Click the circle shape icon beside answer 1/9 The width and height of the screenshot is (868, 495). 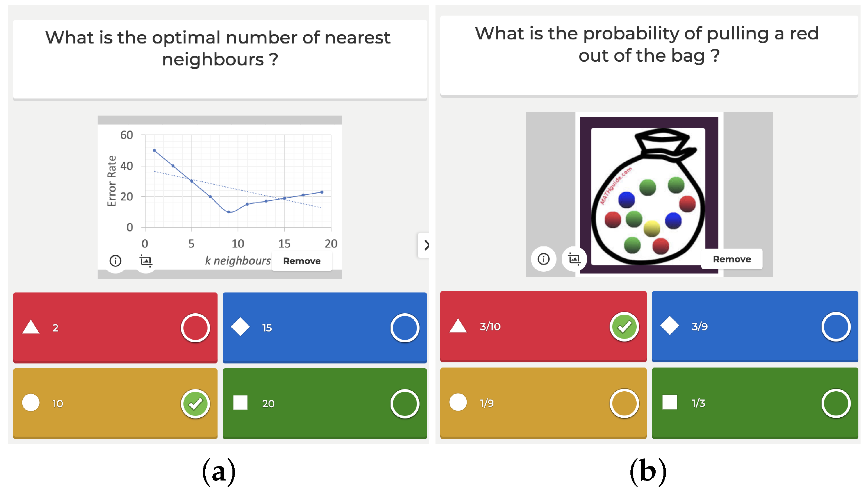[458, 402]
